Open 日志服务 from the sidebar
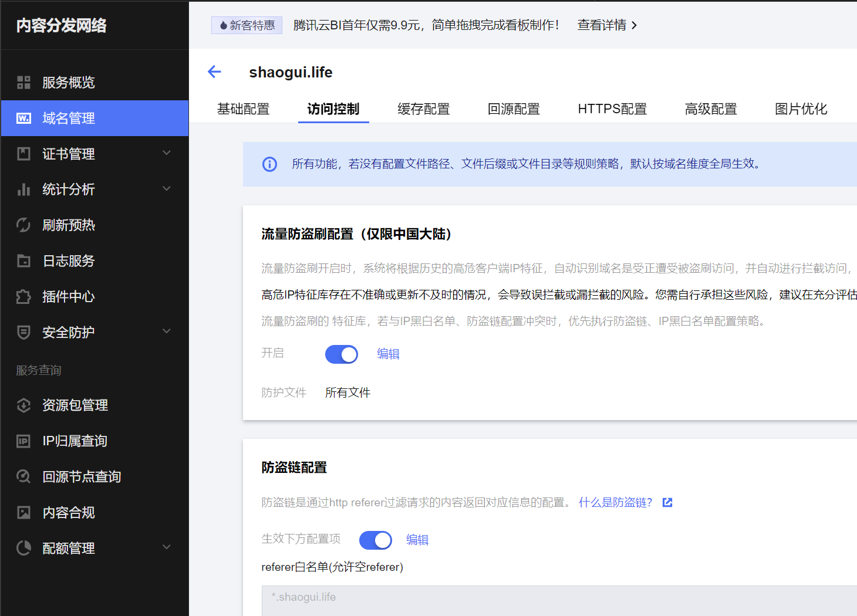The height and width of the screenshot is (616, 857). tap(69, 260)
